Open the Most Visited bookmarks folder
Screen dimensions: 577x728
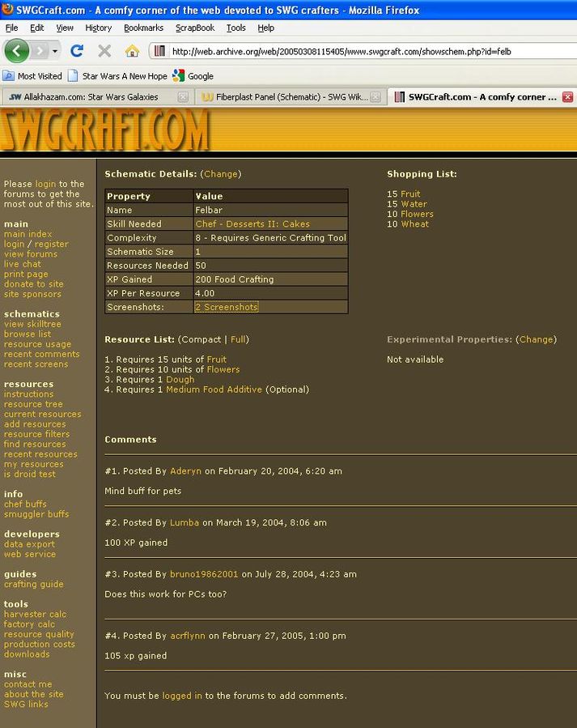pyautogui.click(x=32, y=76)
